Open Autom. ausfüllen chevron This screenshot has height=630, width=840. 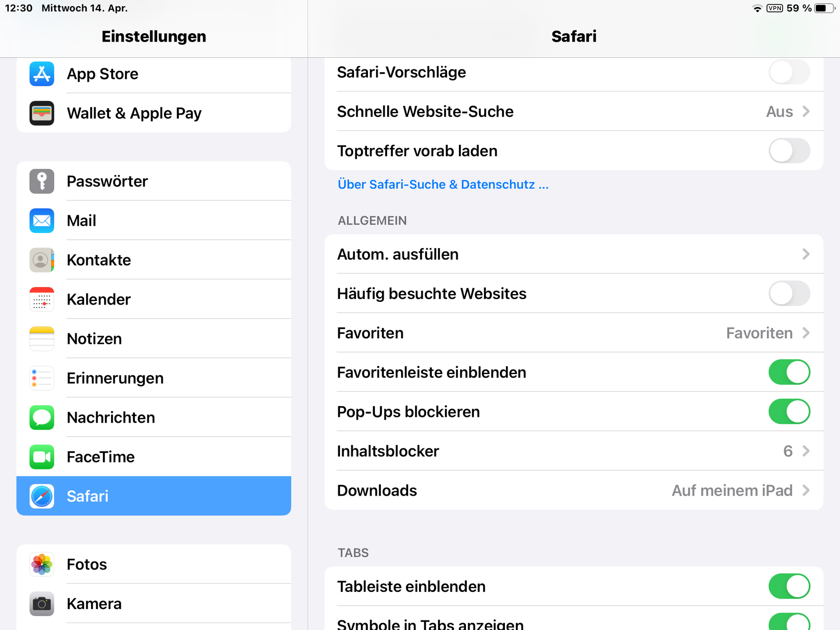pos(806,254)
